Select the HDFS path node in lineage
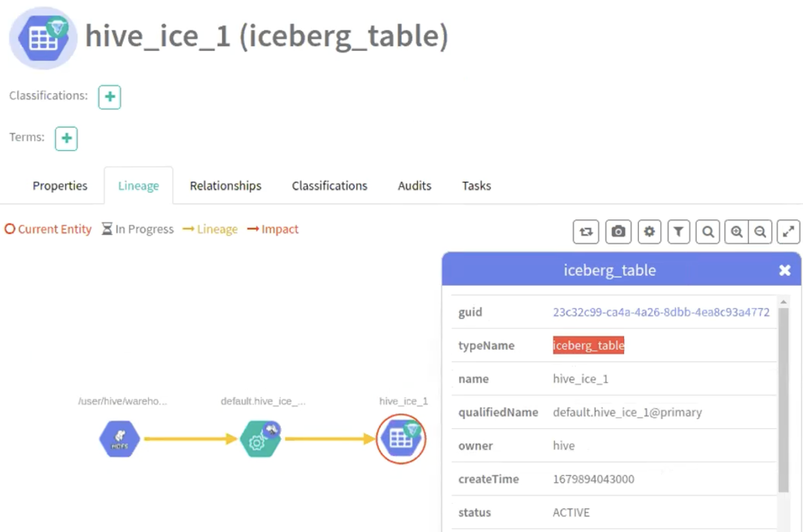 click(x=119, y=439)
